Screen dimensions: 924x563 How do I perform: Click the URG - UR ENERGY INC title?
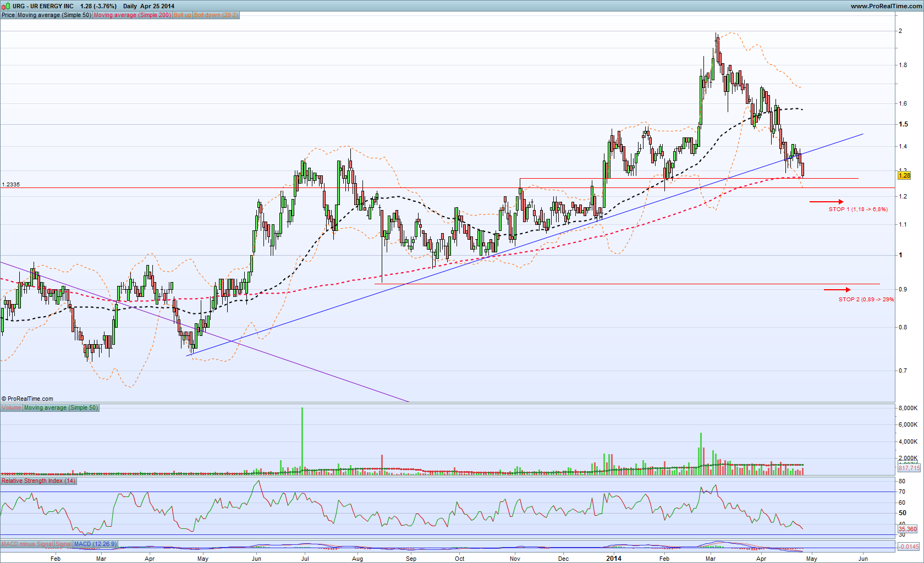(43, 7)
